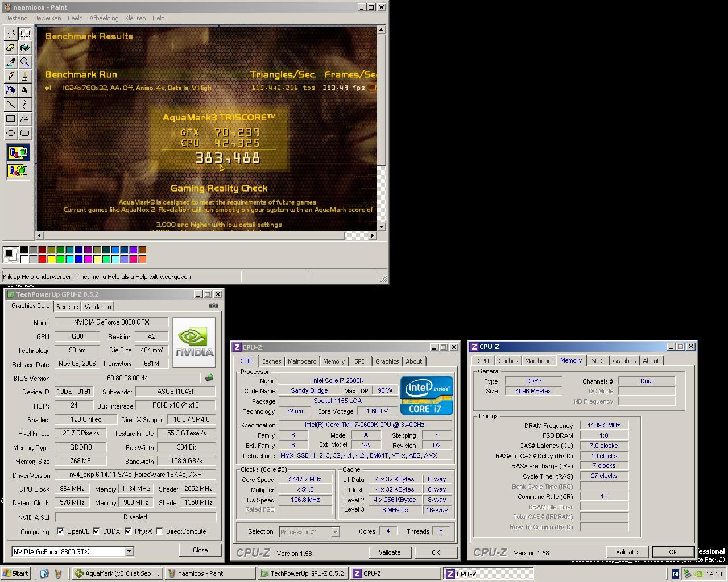728x582 pixels.
Task: Click the BIOS save chip icon in GPU-Z
Action: (209, 377)
